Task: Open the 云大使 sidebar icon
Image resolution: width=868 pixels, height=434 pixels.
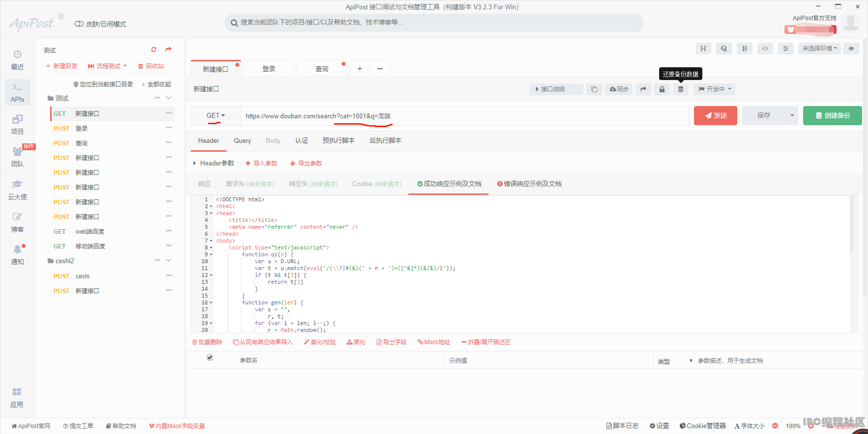Action: pyautogui.click(x=17, y=190)
